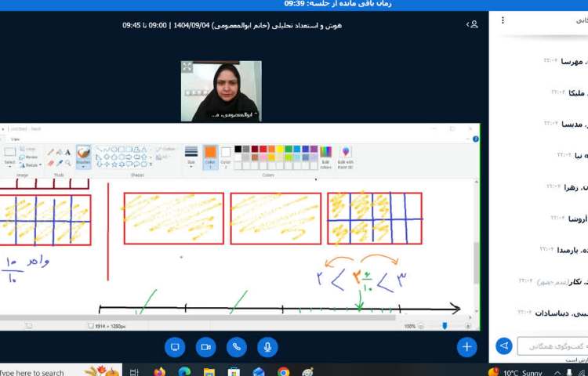This screenshot has width=588, height=376.
Task: Open Google Chrome from the taskbar
Action: (x=284, y=371)
